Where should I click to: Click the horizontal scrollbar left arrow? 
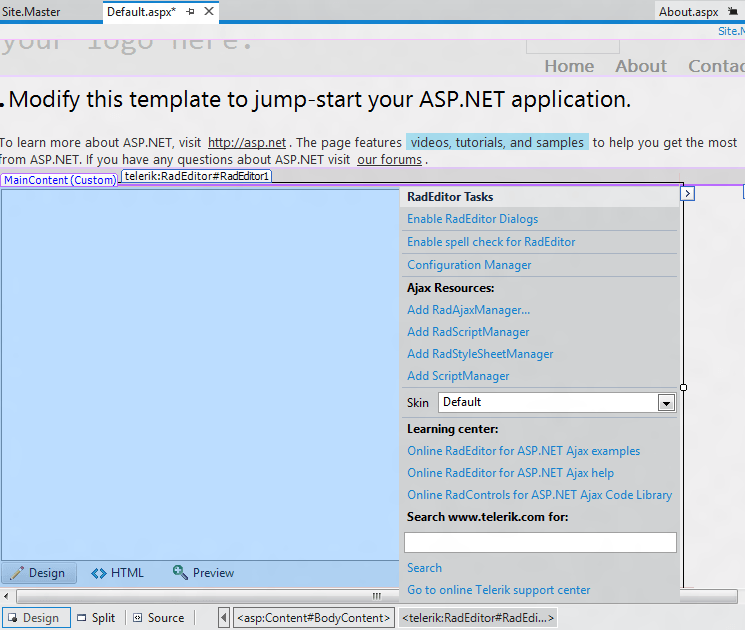click(6, 596)
